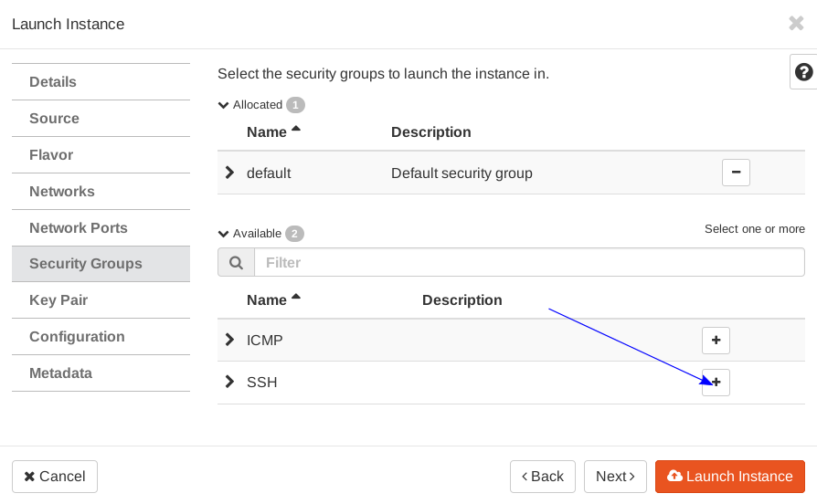Screen dimensions: 817x504
Task: Remove default security group with minus icon
Action: pyautogui.click(x=736, y=172)
